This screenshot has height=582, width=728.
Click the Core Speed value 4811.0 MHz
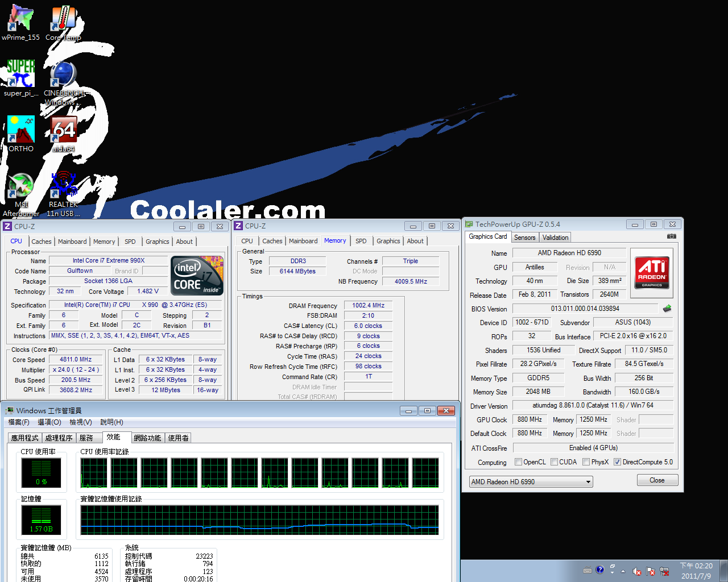coord(76,359)
